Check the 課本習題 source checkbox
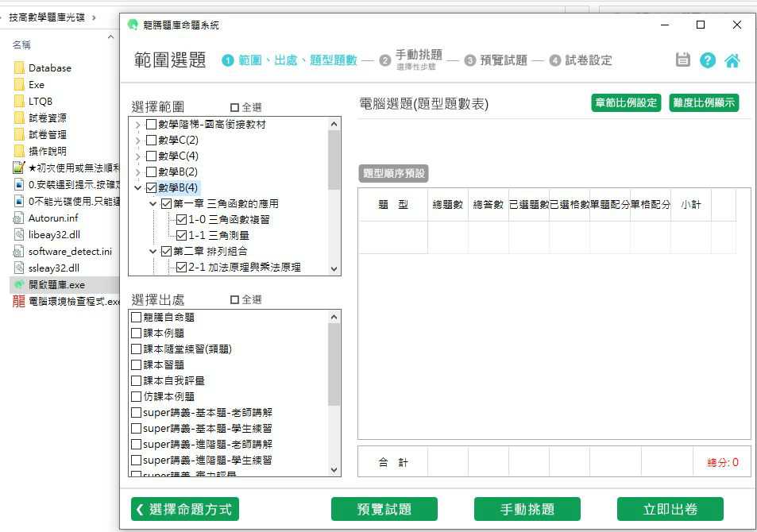The image size is (757, 532). pyautogui.click(x=136, y=365)
